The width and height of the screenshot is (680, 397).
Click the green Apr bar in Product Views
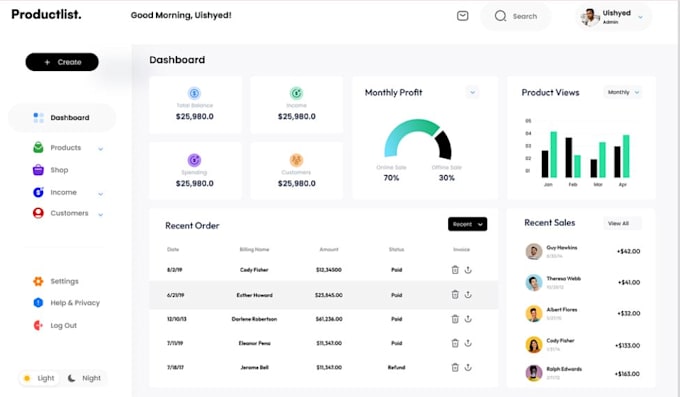pos(626,156)
